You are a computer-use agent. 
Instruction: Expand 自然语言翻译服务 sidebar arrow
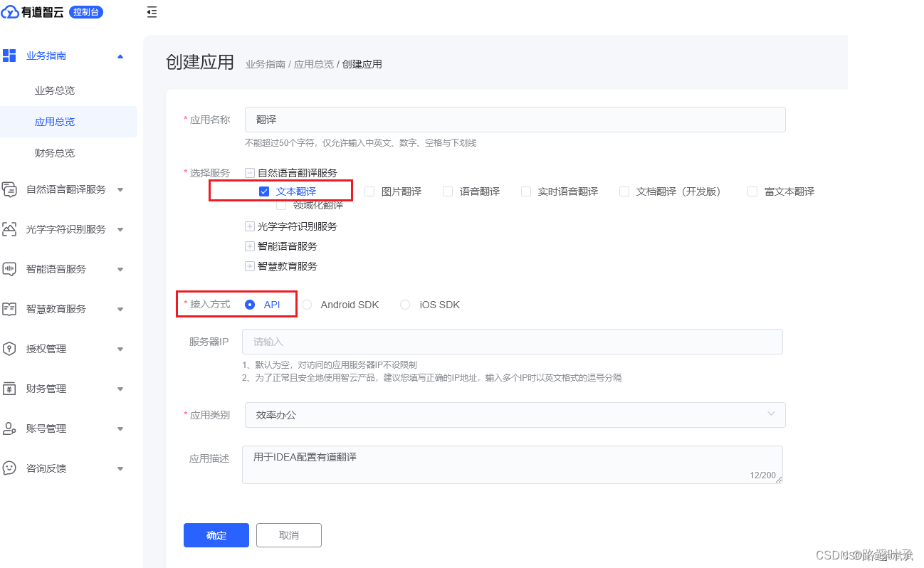pyautogui.click(x=120, y=189)
